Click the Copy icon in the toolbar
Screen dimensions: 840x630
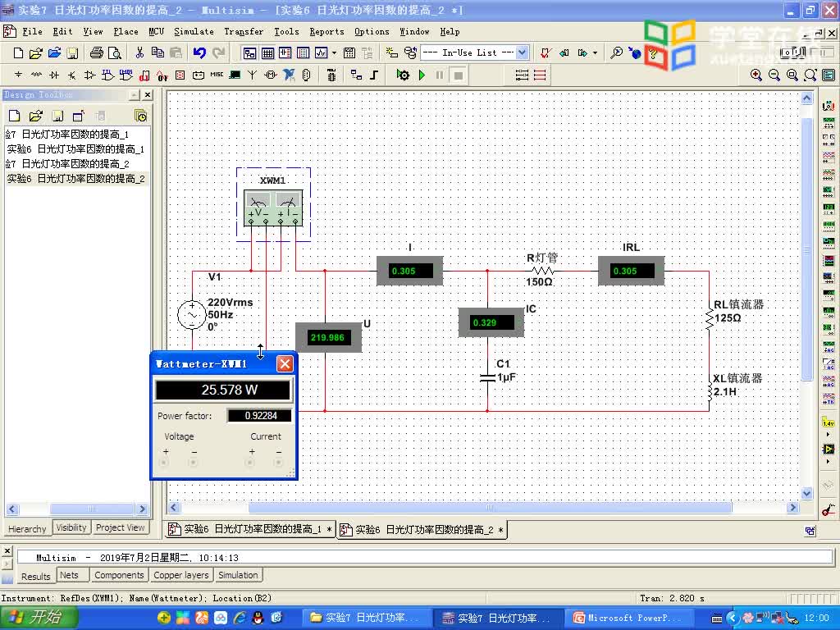pos(157,52)
